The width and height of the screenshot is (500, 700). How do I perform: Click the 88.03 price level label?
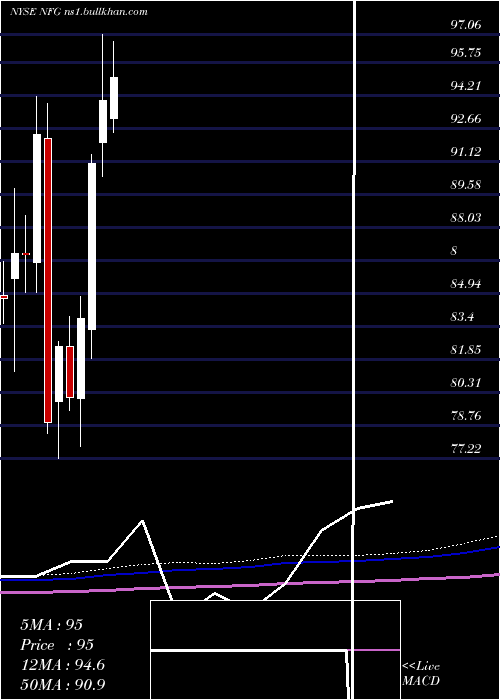click(466, 218)
